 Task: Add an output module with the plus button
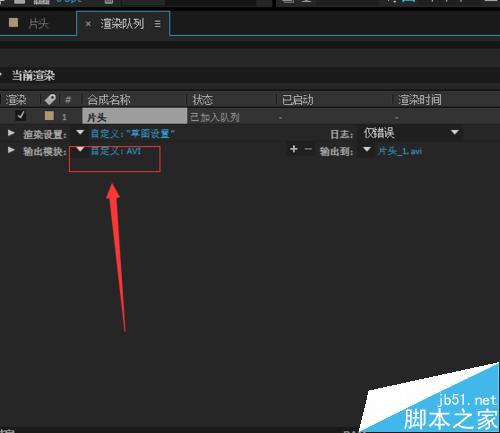[x=294, y=149]
